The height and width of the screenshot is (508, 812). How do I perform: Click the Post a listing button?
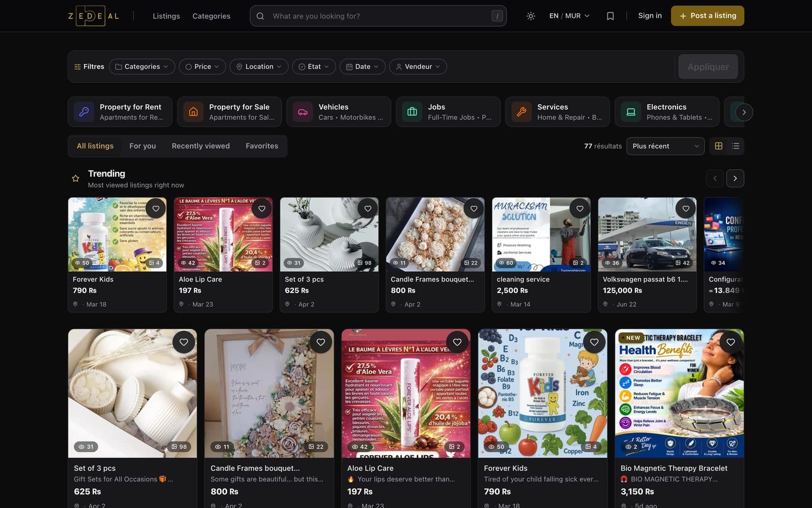coord(707,16)
